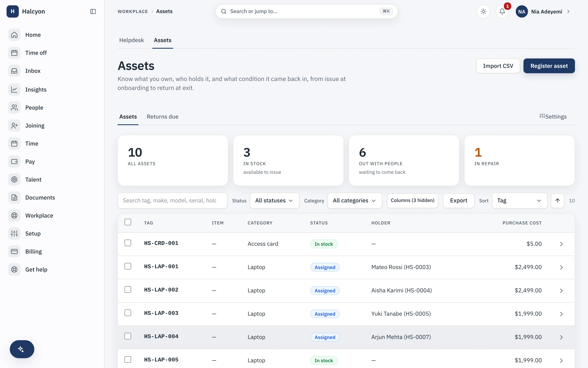The height and width of the screenshot is (368, 588).
Task: Reverse sort direction with arrow button
Action: 557,201
